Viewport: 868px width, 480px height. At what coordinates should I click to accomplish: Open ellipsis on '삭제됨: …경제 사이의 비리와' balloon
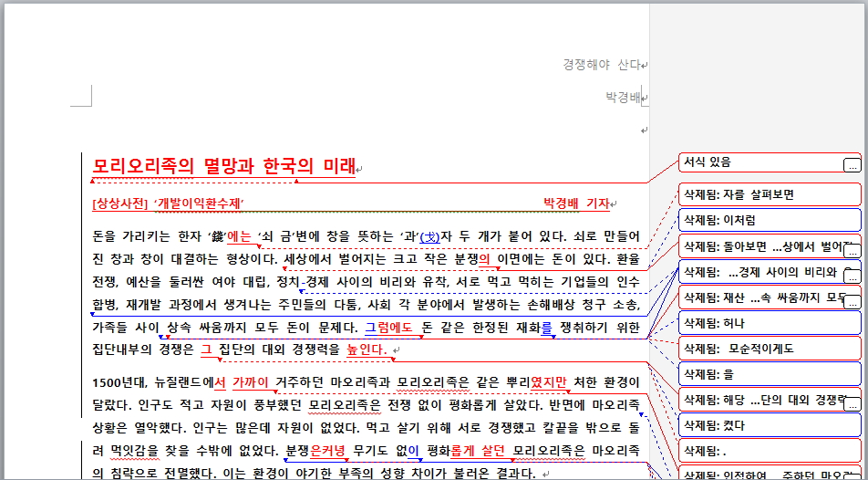(x=852, y=276)
